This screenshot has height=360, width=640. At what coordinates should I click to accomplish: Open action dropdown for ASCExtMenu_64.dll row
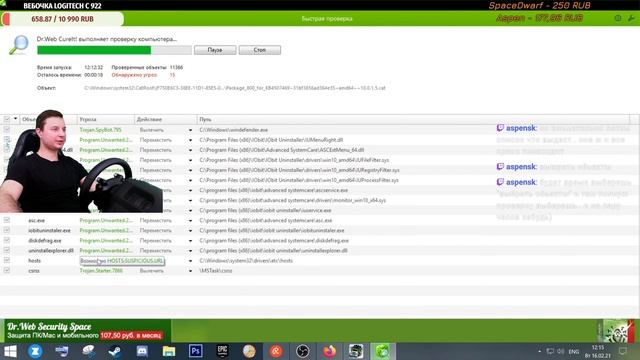(190, 150)
